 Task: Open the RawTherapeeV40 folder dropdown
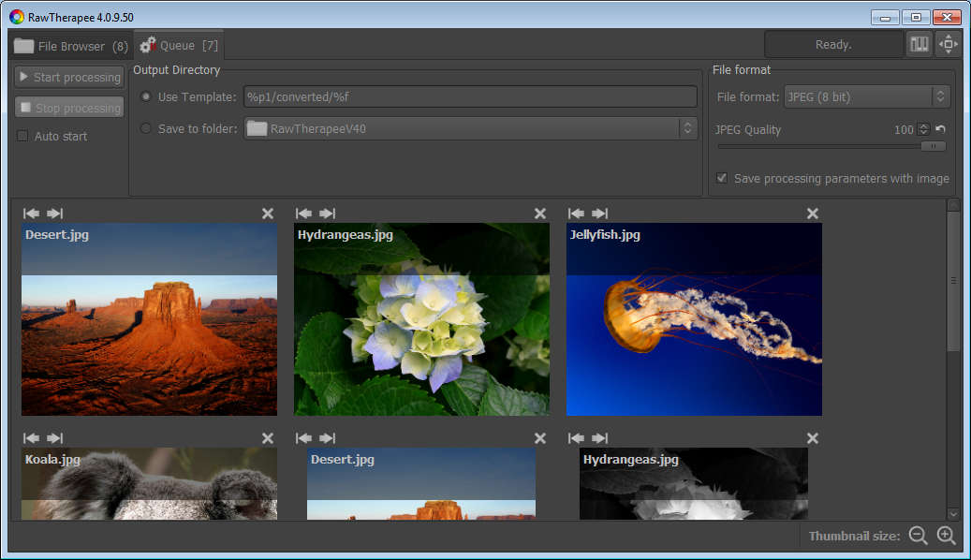tap(471, 129)
